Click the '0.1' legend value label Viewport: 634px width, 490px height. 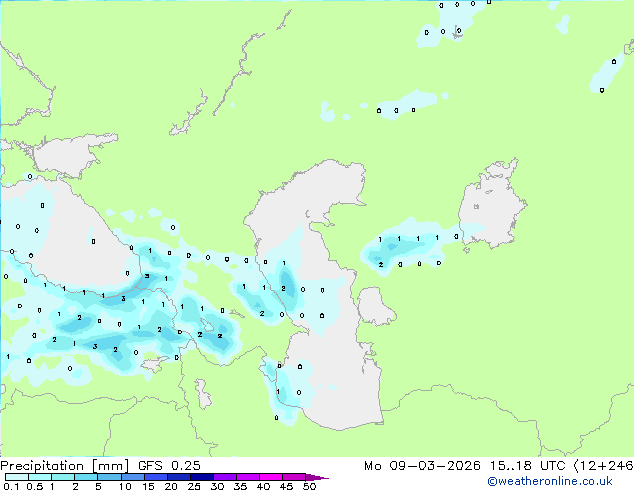pyautogui.click(x=11, y=486)
